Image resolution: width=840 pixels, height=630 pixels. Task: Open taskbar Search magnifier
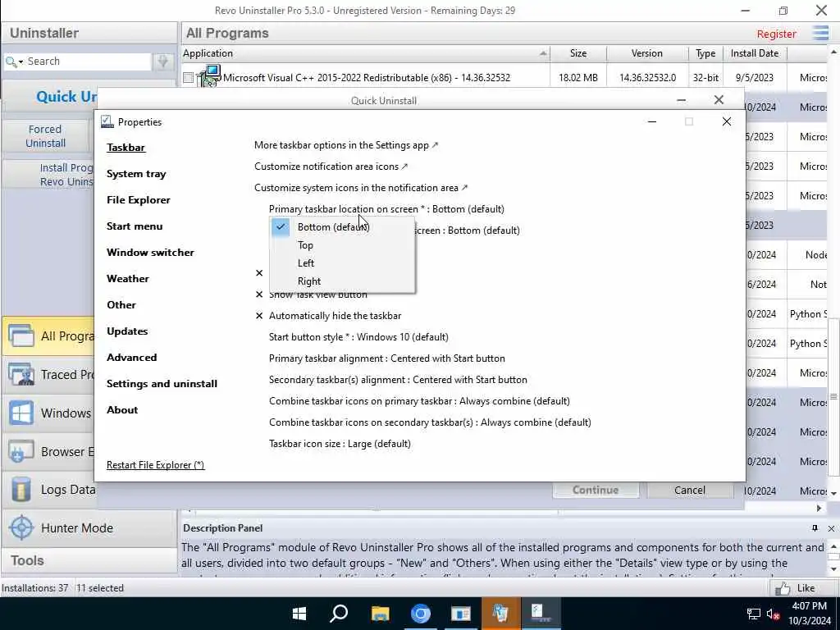pos(339,614)
